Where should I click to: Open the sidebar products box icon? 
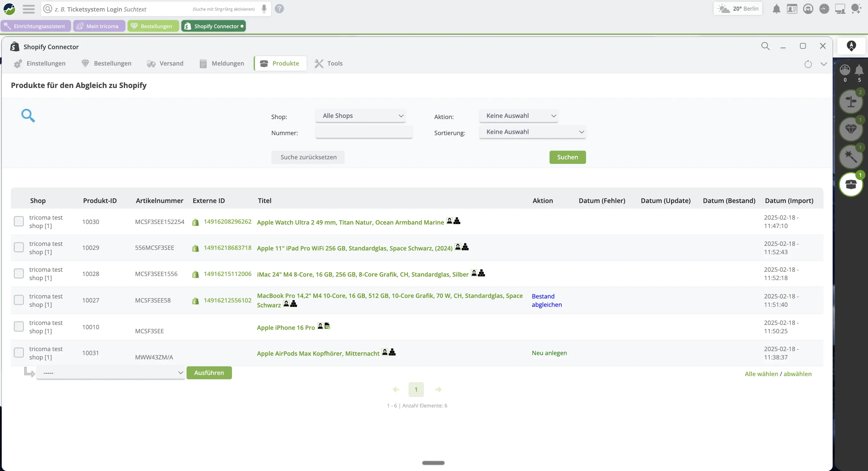[x=851, y=184]
